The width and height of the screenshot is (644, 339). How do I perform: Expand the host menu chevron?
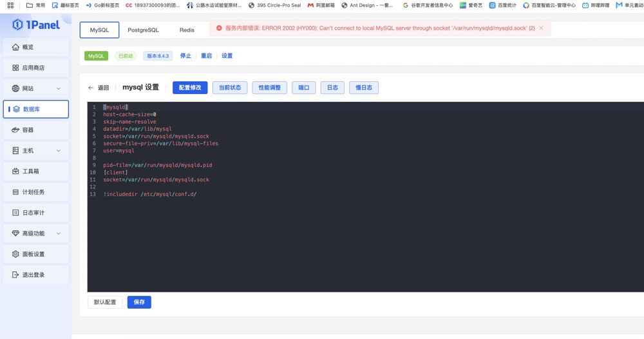(59, 151)
